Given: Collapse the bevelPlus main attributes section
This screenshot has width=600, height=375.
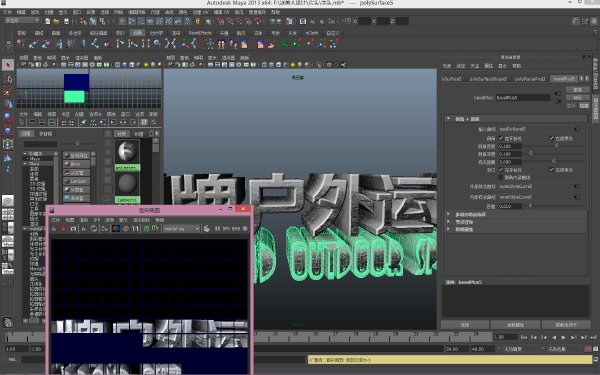Looking at the screenshot, I should (x=448, y=119).
